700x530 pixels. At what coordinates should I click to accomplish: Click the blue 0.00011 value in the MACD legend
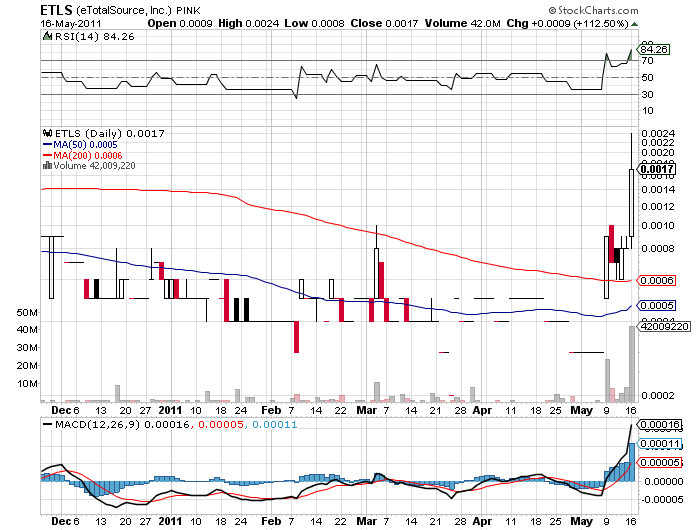(x=275, y=424)
